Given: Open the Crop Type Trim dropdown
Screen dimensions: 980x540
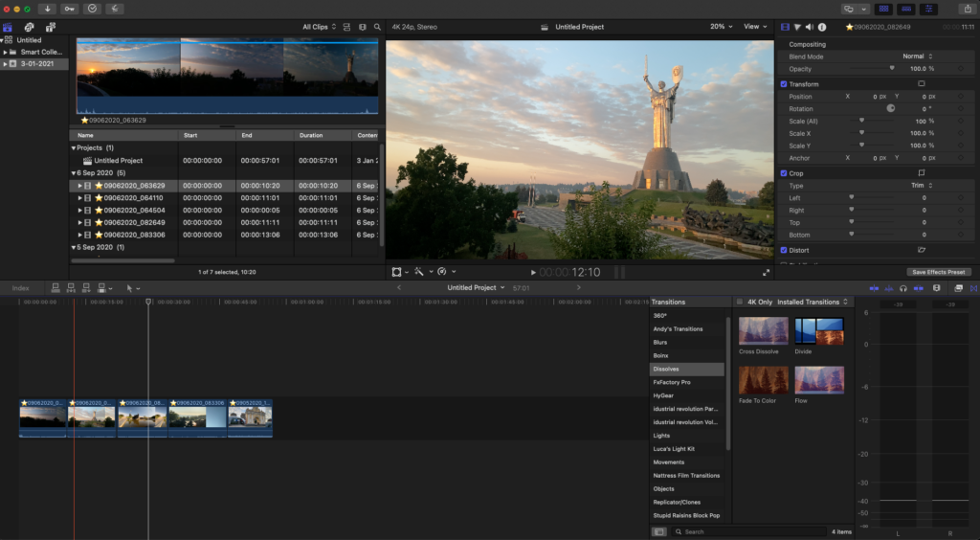Looking at the screenshot, I should tap(922, 186).
